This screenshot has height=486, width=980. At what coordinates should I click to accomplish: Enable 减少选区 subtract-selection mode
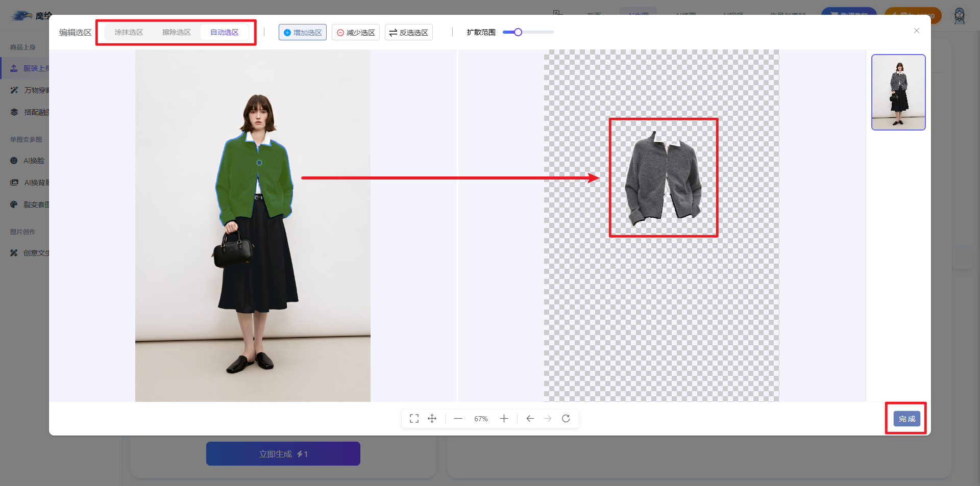(x=356, y=33)
